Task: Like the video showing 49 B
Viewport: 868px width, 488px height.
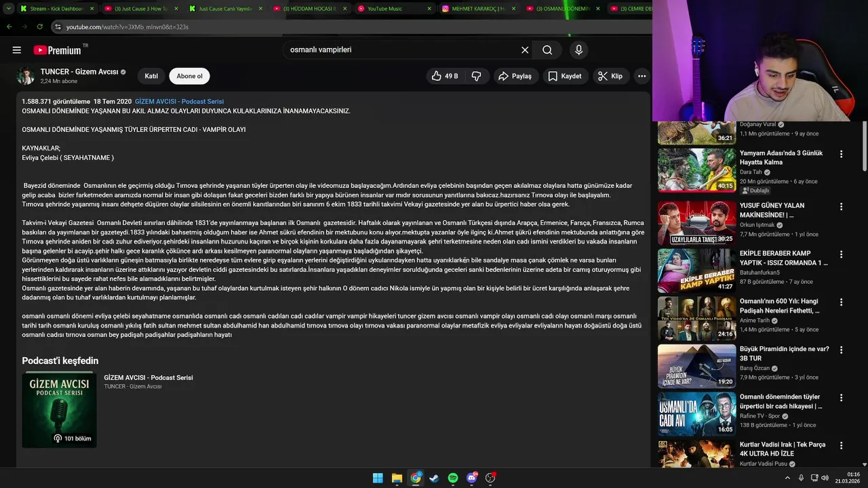Action: (445, 76)
